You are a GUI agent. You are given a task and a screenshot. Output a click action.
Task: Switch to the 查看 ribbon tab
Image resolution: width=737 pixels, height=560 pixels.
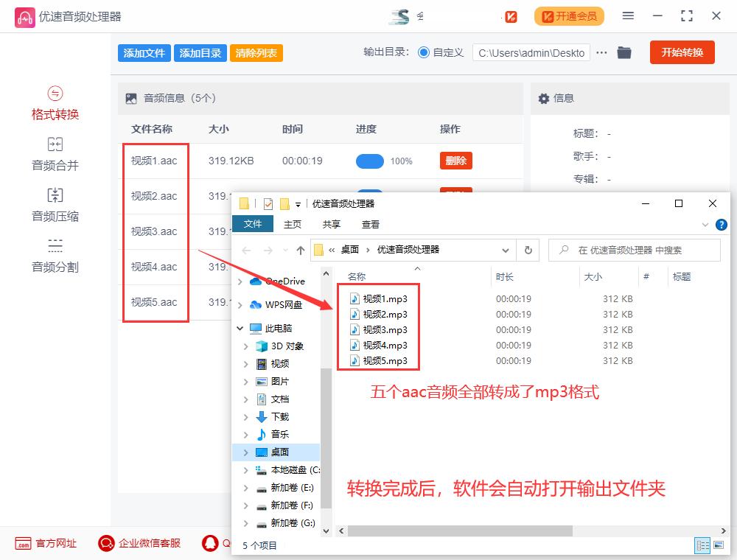pos(371,224)
